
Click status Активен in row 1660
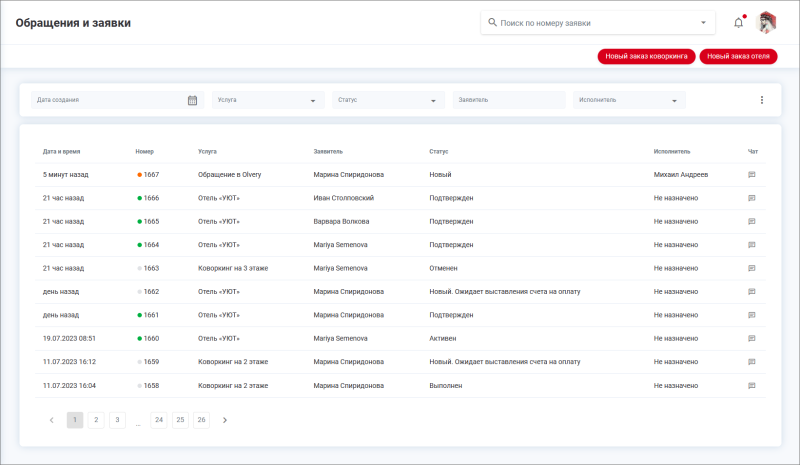click(443, 338)
